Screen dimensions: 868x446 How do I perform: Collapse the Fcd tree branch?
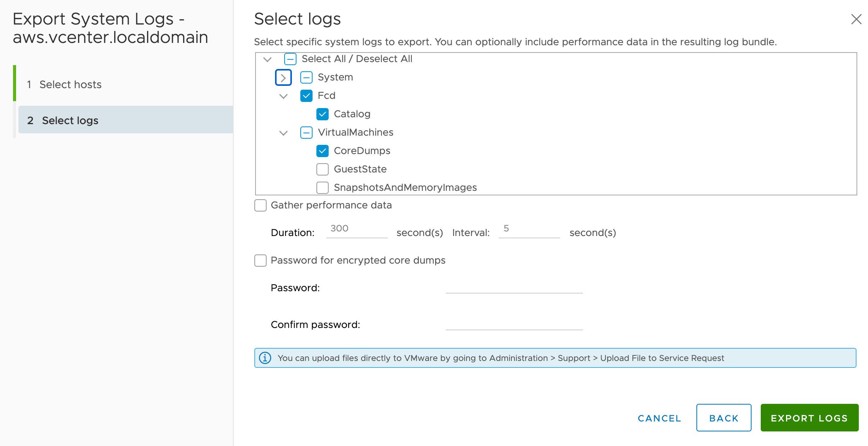pos(283,96)
